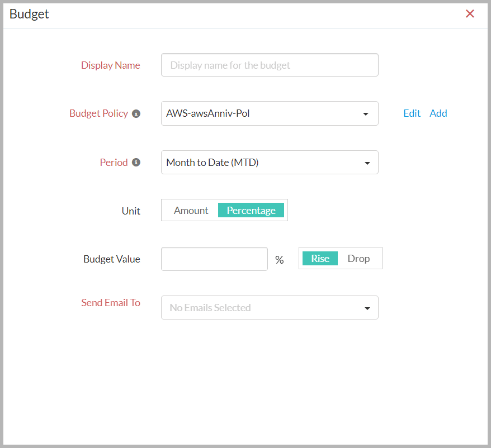Click the Send Email To label

coord(110,303)
